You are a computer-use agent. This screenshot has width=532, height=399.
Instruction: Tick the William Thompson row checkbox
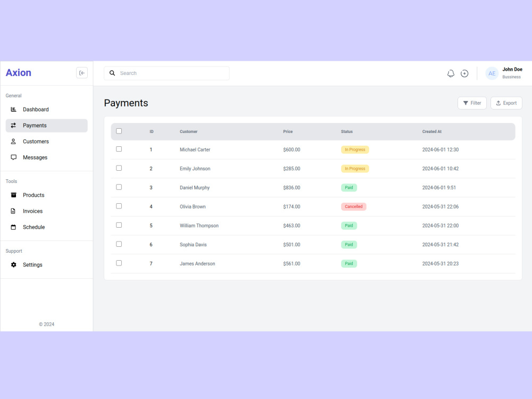119,225
